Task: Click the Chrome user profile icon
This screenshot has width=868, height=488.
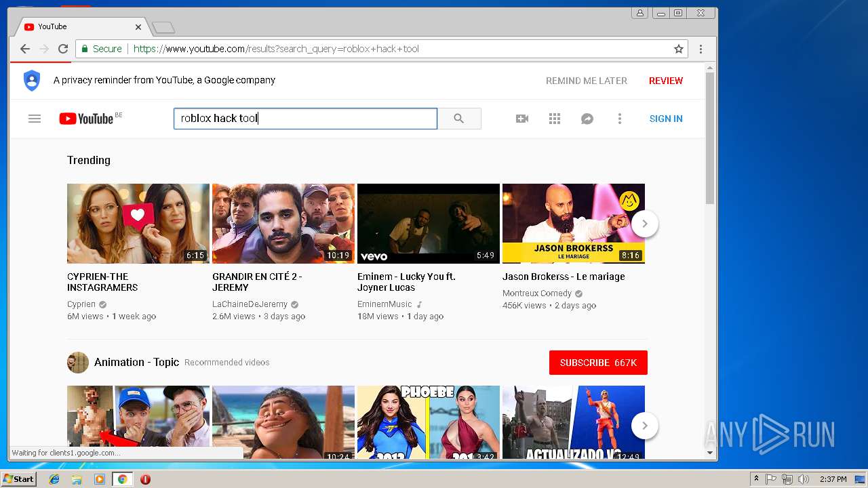Action: point(639,13)
